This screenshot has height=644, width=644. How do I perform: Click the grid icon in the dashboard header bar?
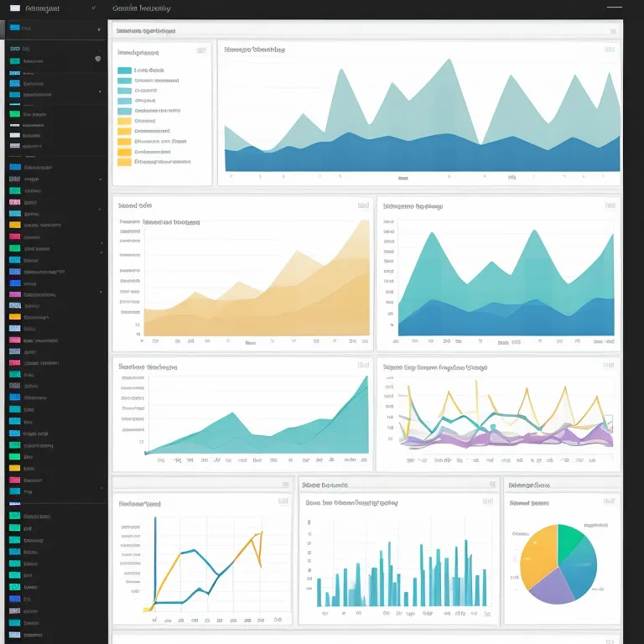point(614,8)
